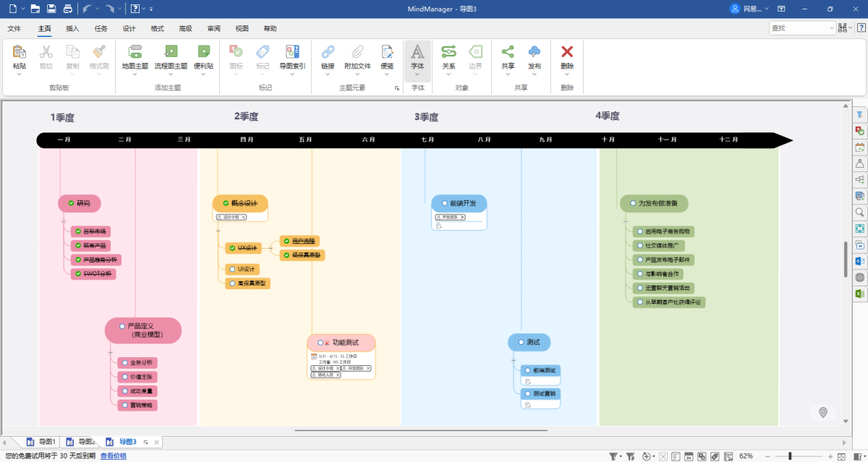Click the 查看价格 view pricing link
The width and height of the screenshot is (868, 462).
click(x=113, y=455)
